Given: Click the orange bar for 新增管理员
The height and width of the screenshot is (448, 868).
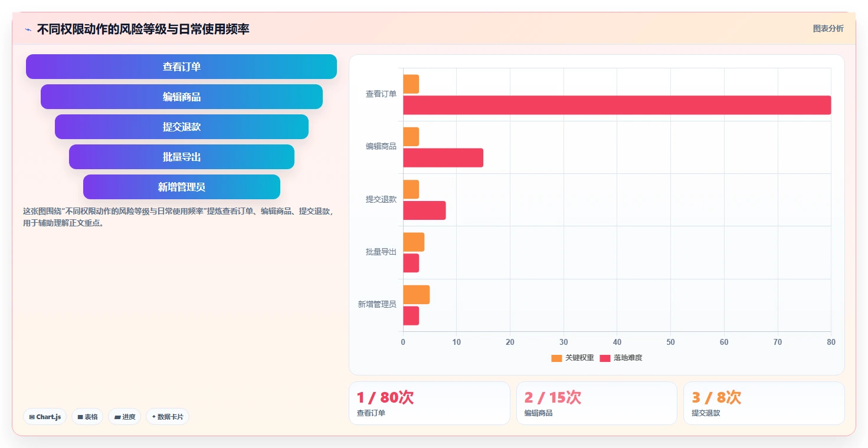Looking at the screenshot, I should pos(416,295).
